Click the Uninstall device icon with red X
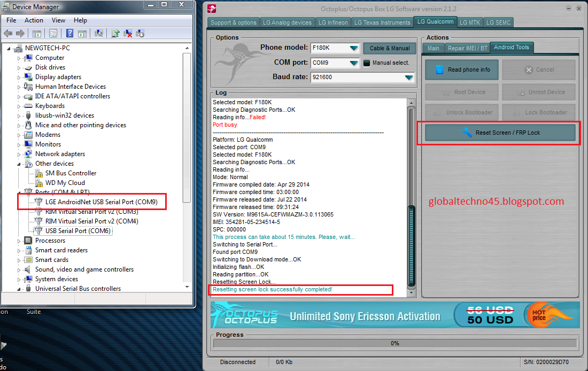Screen dimensions: 588x371 (128, 33)
